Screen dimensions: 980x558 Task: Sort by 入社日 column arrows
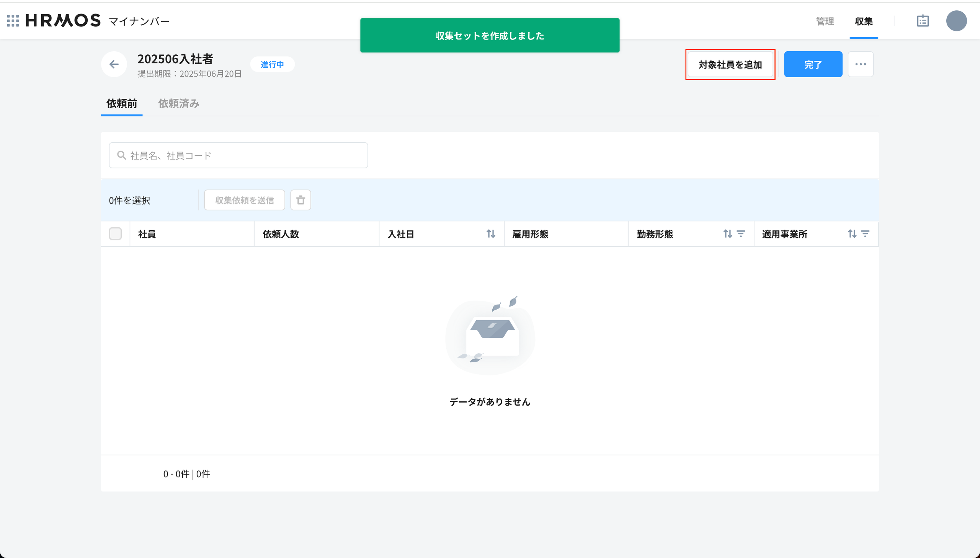[491, 234]
